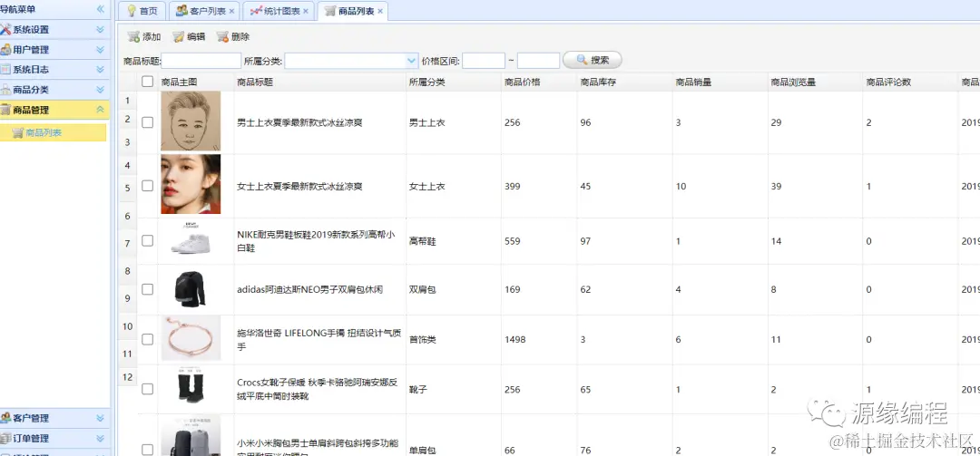
Task: Open the rose gold bracelet thumbnail
Action: (191, 338)
